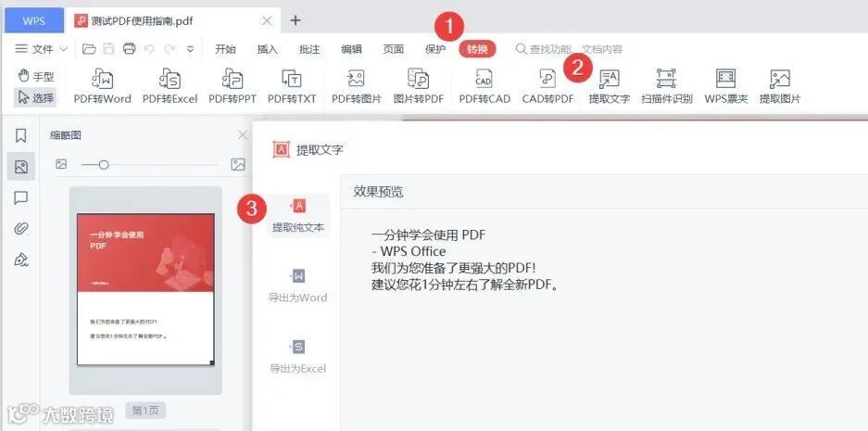Open the 开始 ribbon tab
This screenshot has height=431, width=868.
pyautogui.click(x=225, y=49)
